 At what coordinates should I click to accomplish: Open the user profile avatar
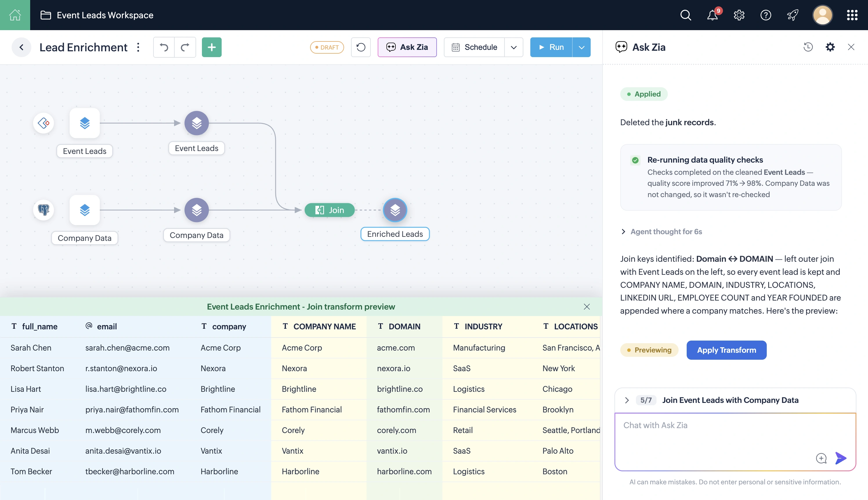(822, 15)
